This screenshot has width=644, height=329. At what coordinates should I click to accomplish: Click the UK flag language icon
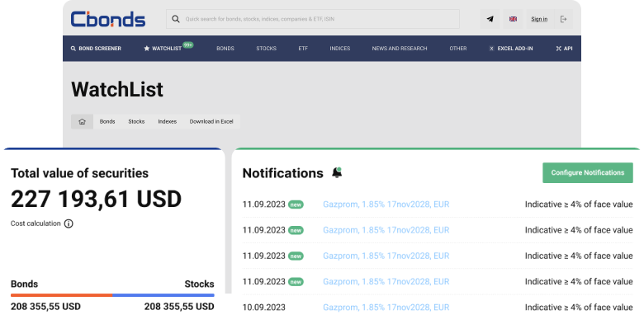(x=513, y=19)
